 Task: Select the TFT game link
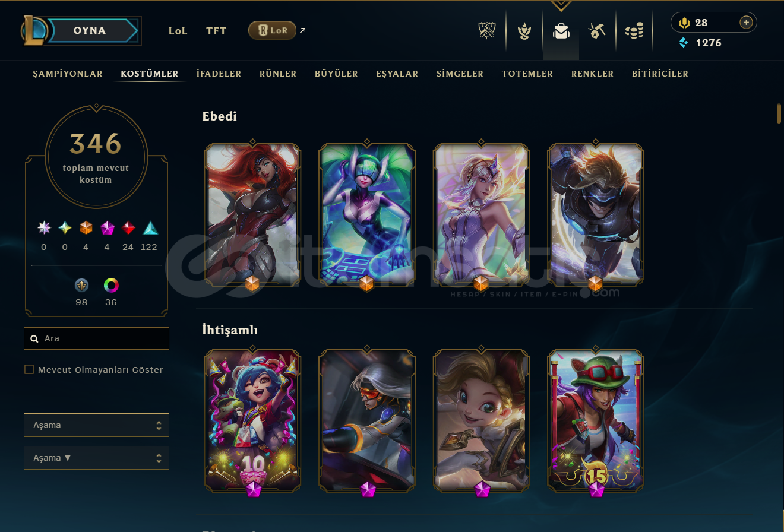click(x=216, y=31)
